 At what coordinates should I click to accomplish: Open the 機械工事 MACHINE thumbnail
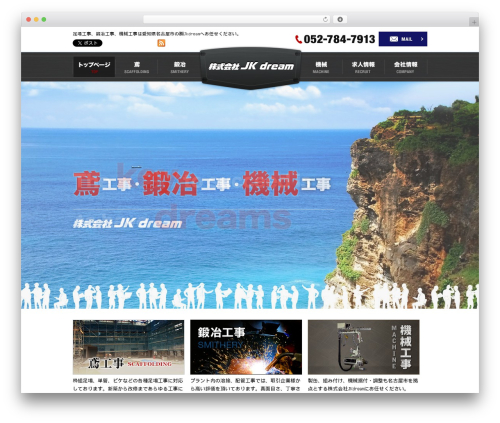364,347
